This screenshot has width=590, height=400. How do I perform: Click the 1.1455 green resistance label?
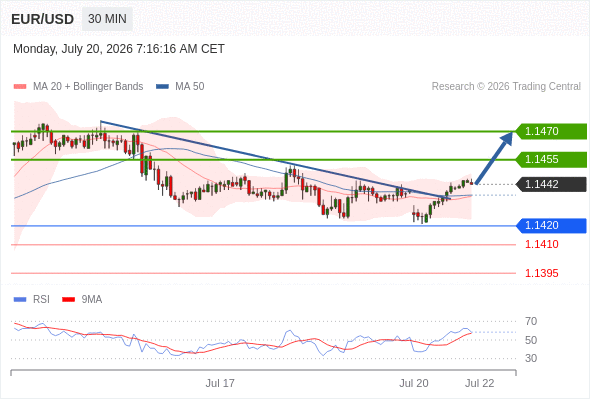click(x=551, y=160)
